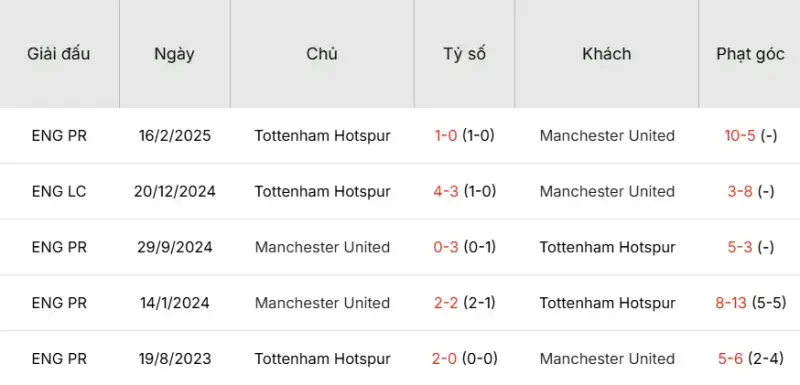This screenshot has height=385, width=800.
Task: Select the Phạt góc column header
Action: (750, 54)
